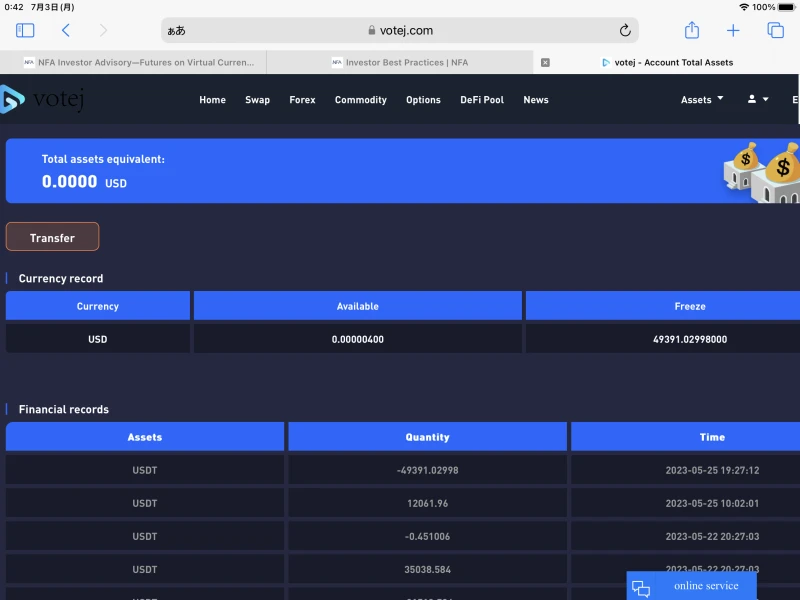Screen dimensions: 800x600
Task: Click the Safari sidebar toggle icon
Action: (25, 30)
